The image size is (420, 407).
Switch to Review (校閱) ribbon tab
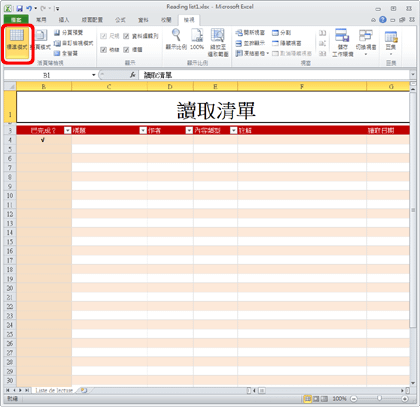pyautogui.click(x=166, y=20)
